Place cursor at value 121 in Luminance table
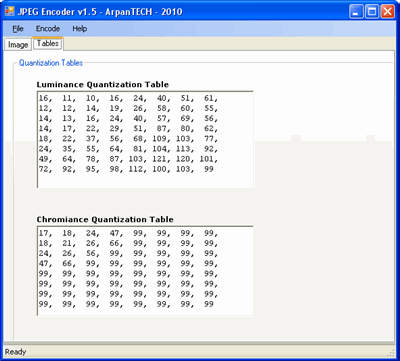Viewport: 400px width, 361px height. pos(159,159)
